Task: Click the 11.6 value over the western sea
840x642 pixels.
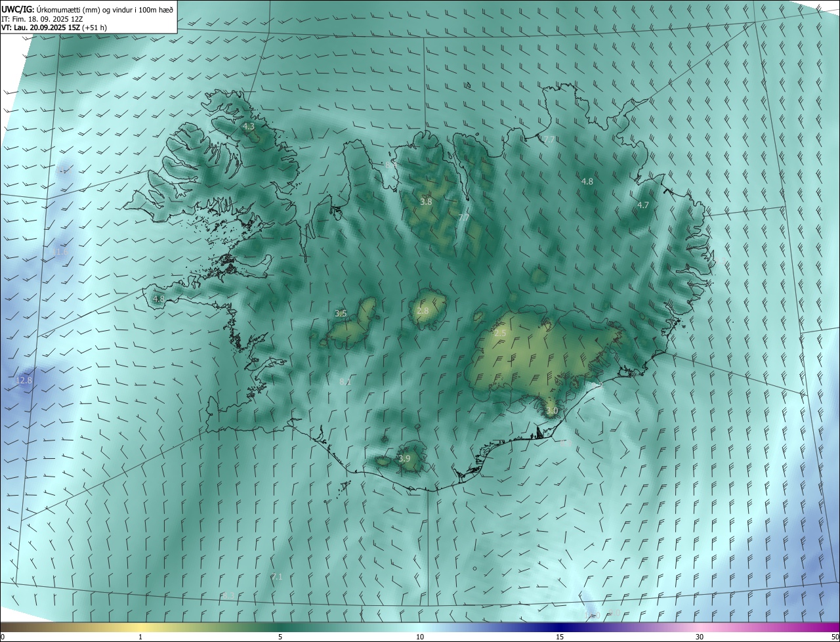Action: click(x=60, y=252)
